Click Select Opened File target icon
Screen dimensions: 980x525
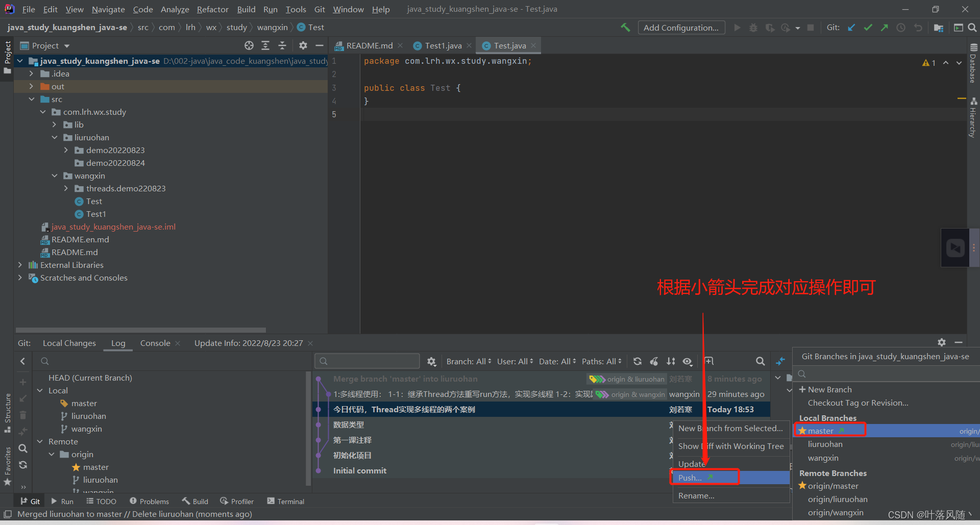click(x=249, y=45)
